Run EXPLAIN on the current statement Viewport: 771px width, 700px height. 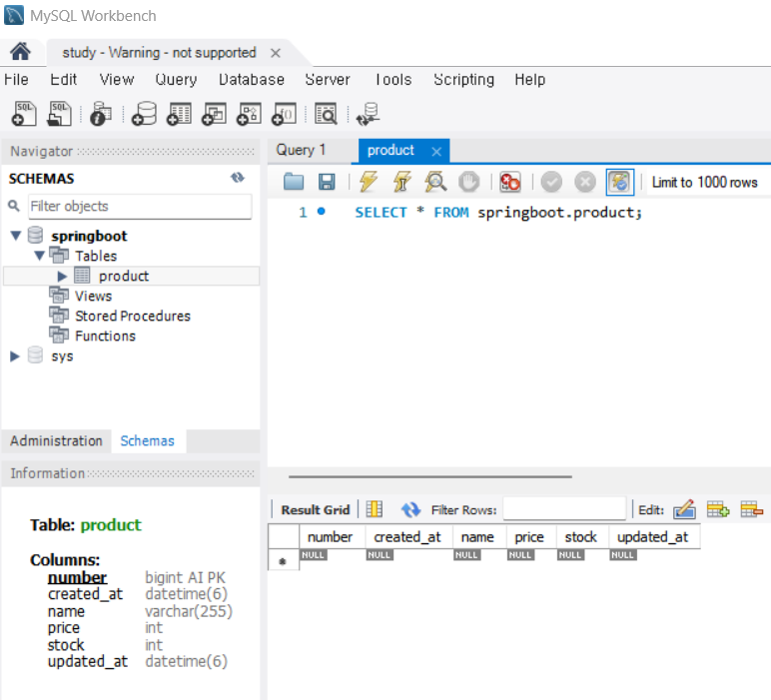pos(435,182)
